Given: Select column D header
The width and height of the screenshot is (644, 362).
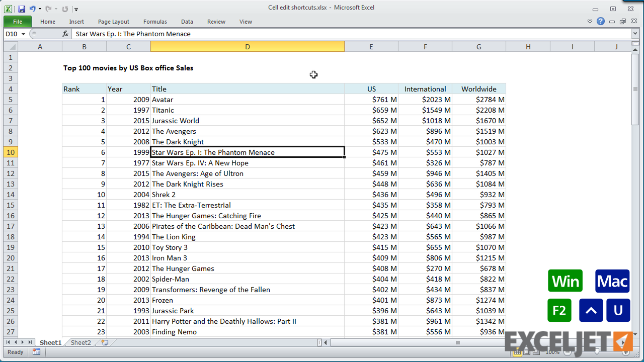Looking at the screenshot, I should click(x=248, y=47).
